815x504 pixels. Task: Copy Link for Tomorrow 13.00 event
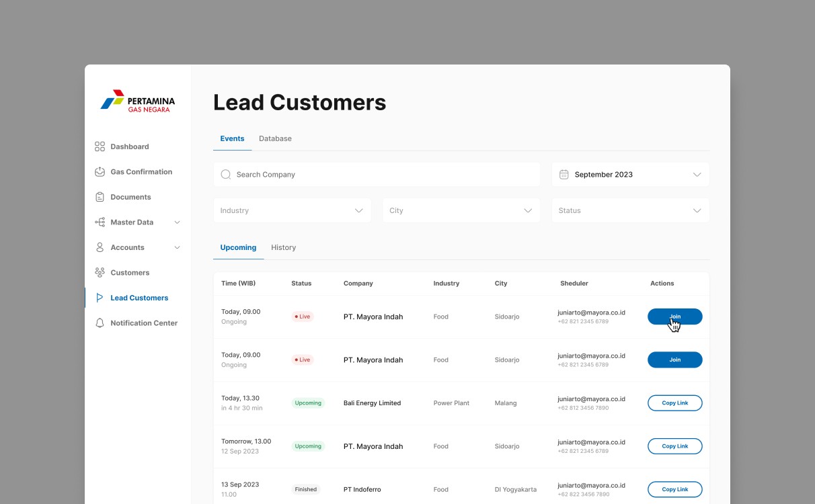pyautogui.click(x=675, y=446)
